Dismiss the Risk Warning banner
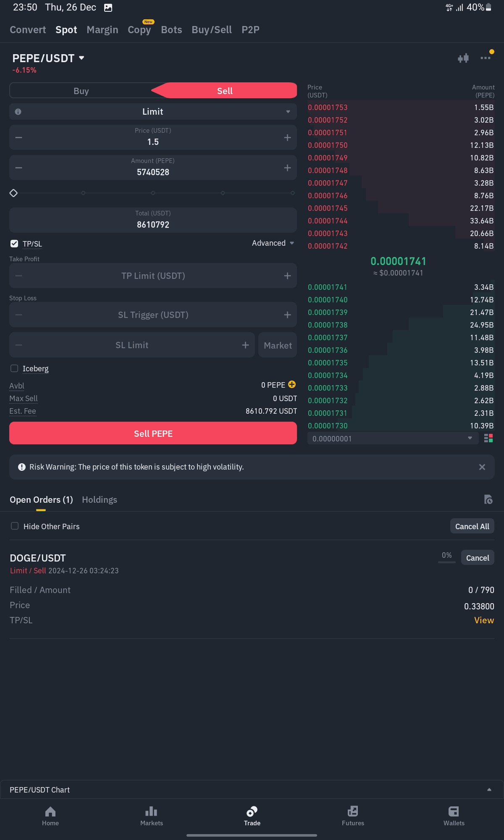Image resolution: width=504 pixels, height=840 pixels. (482, 467)
